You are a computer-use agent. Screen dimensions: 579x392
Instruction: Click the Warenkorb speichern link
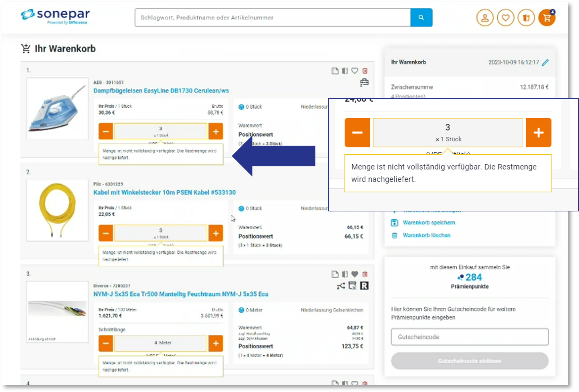point(429,223)
